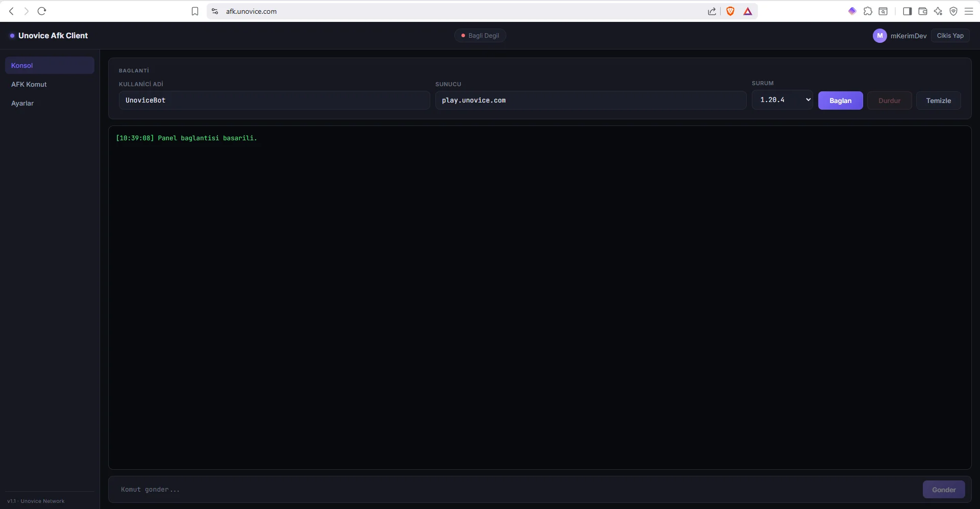Image resolution: width=980 pixels, height=509 pixels.
Task: Click the Baglan connect button
Action: coord(841,100)
